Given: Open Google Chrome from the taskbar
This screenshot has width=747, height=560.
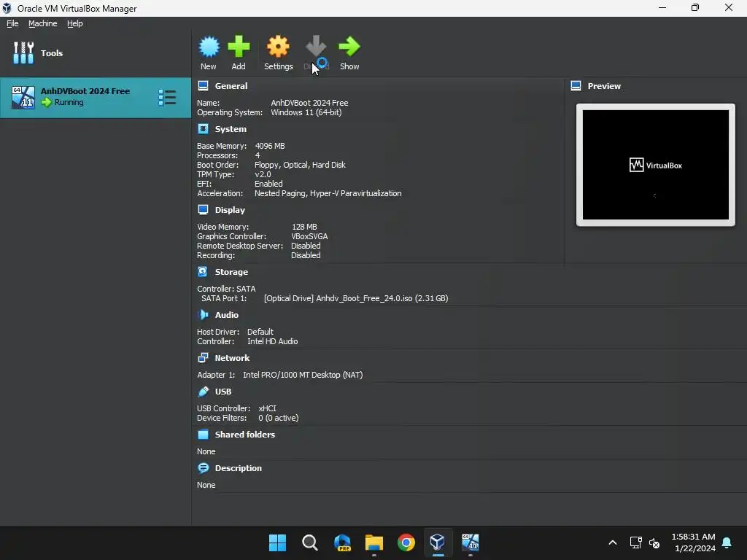Looking at the screenshot, I should click(x=406, y=542).
